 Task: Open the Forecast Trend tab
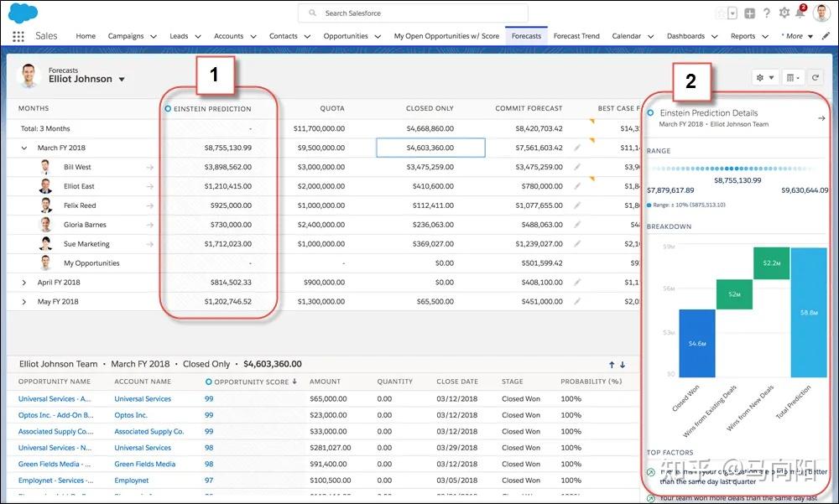(x=576, y=36)
